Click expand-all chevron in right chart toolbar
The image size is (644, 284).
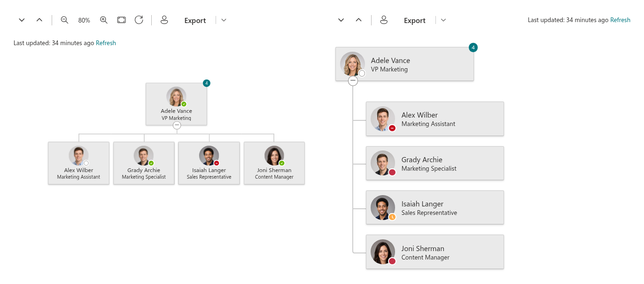341,20
